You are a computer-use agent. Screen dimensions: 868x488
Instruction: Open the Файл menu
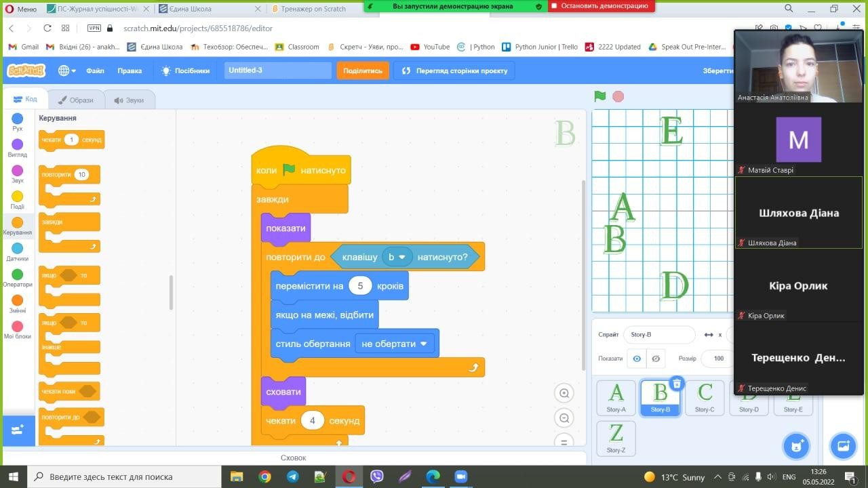coord(95,70)
